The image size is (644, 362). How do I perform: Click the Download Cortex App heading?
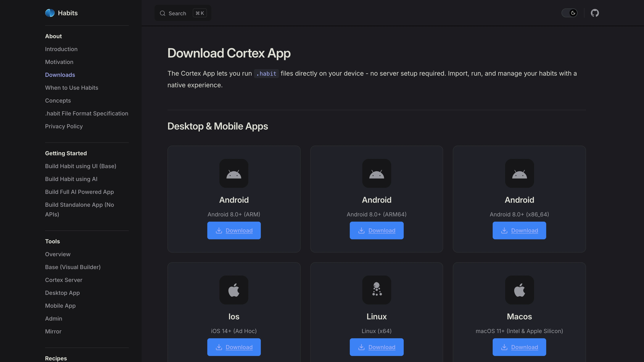tap(229, 53)
